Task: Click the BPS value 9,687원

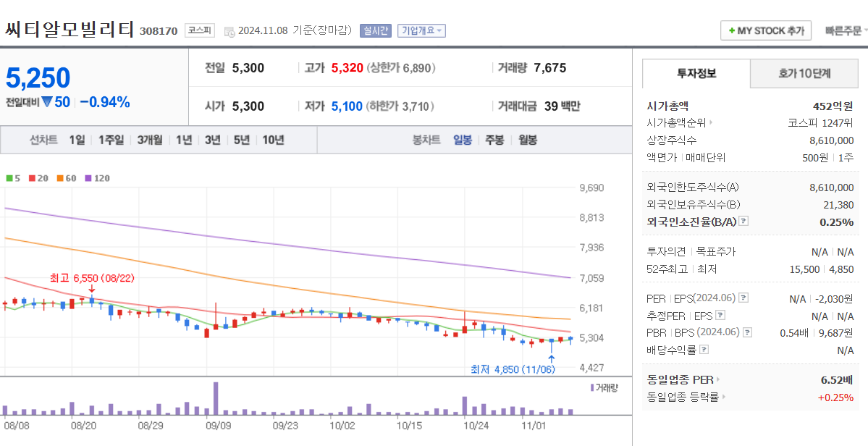Action: point(835,332)
